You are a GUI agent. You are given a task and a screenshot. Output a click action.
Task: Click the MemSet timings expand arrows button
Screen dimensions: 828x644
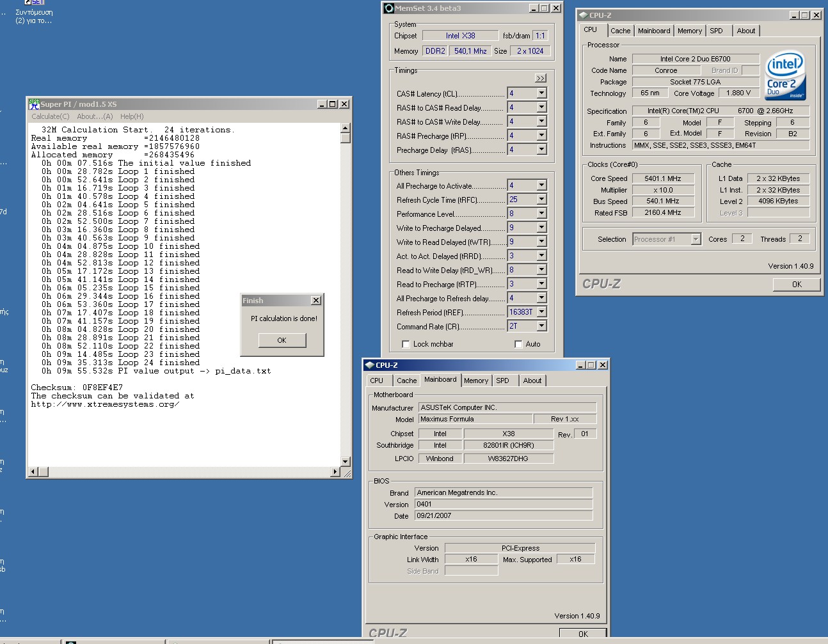(x=541, y=78)
